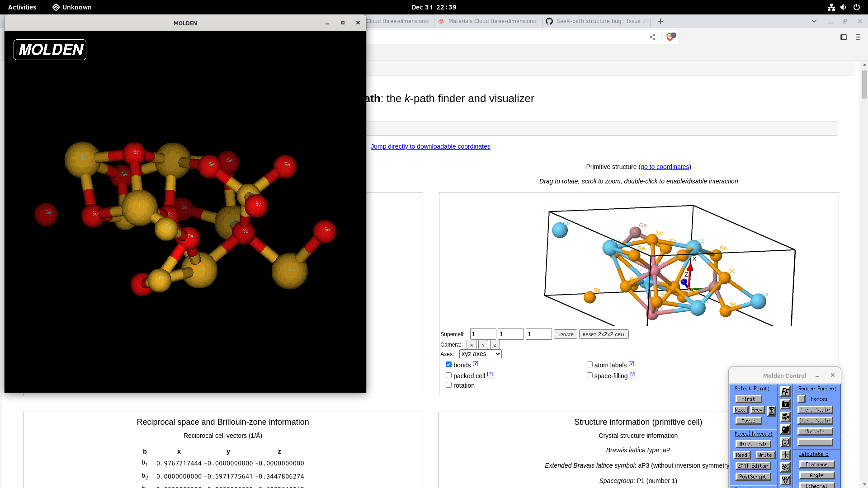
Task: Toggle the Forces checkbox under Render Forces
Action: 802,399
